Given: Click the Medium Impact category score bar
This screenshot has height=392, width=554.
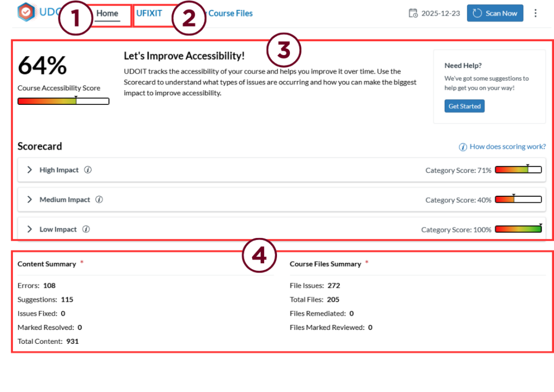Looking at the screenshot, I should 518,200.
